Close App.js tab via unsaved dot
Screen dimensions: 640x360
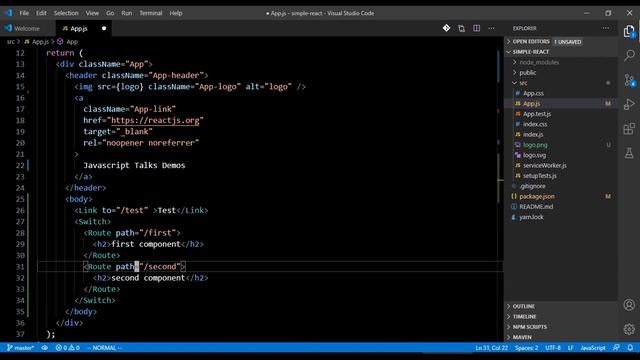[104, 29]
